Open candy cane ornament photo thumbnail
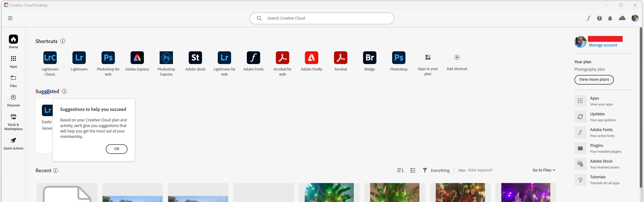 pyautogui.click(x=460, y=193)
